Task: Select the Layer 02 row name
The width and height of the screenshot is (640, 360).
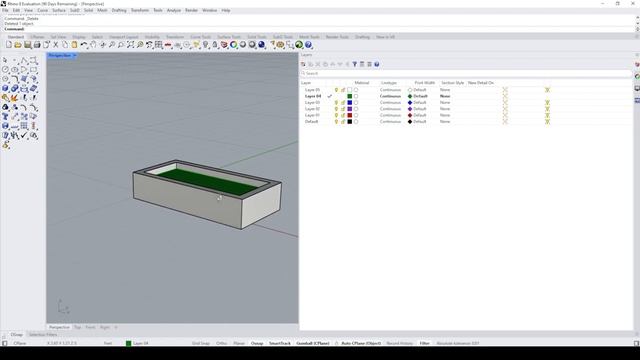Action: 313,109
